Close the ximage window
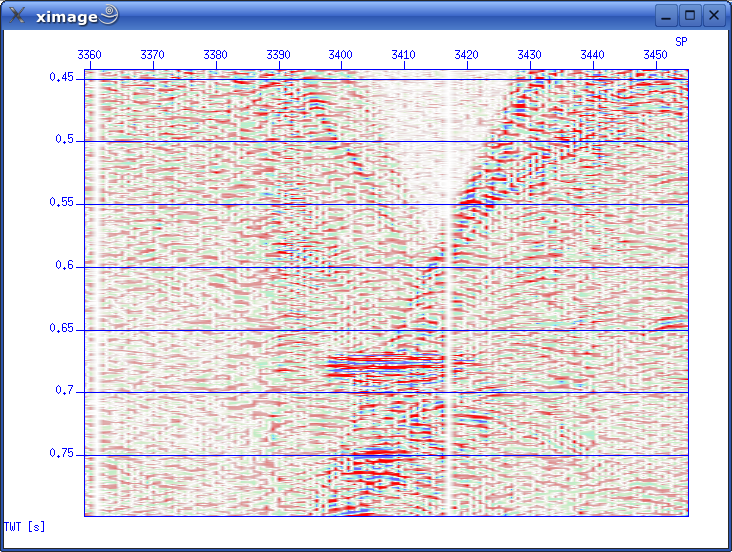Viewport: 732px width, 552px height. click(x=714, y=15)
